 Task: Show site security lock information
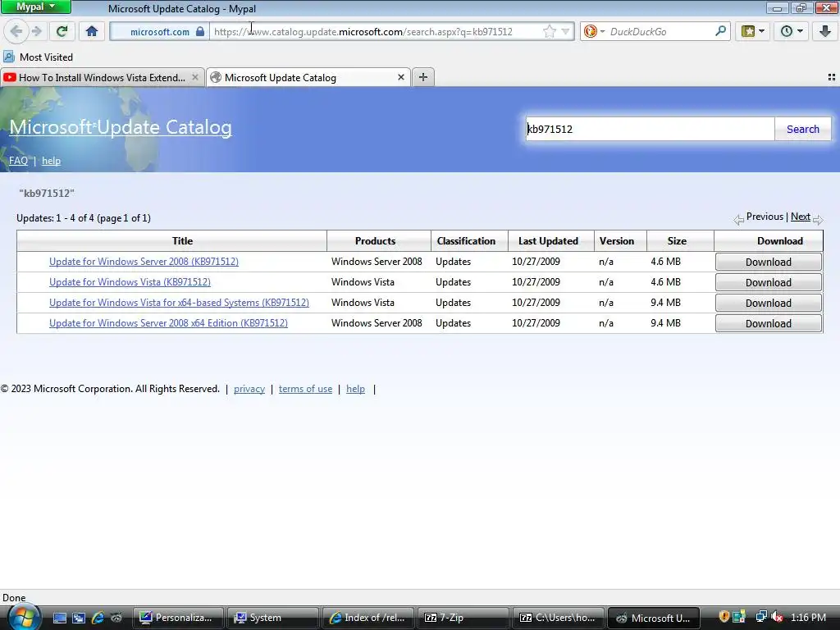[x=200, y=32]
